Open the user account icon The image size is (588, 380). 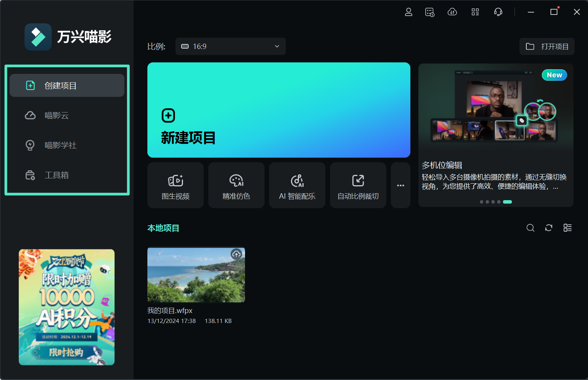[x=408, y=12]
